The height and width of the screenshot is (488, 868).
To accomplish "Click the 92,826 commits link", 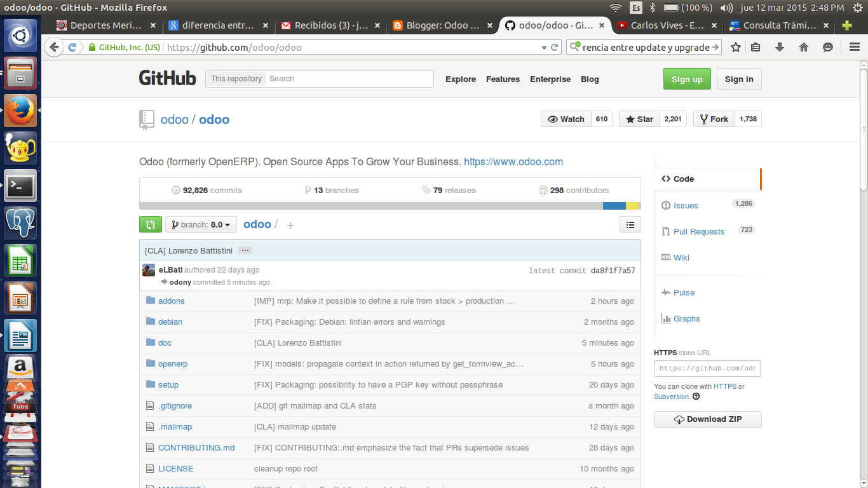I will tap(207, 190).
